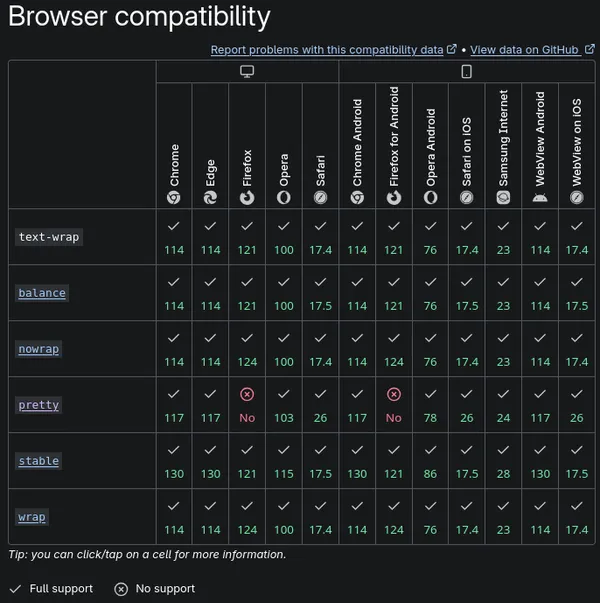Click the no-support X icon for pretty in Firefox for Android
Viewport: 600px width, 603px height.
pyautogui.click(x=394, y=394)
